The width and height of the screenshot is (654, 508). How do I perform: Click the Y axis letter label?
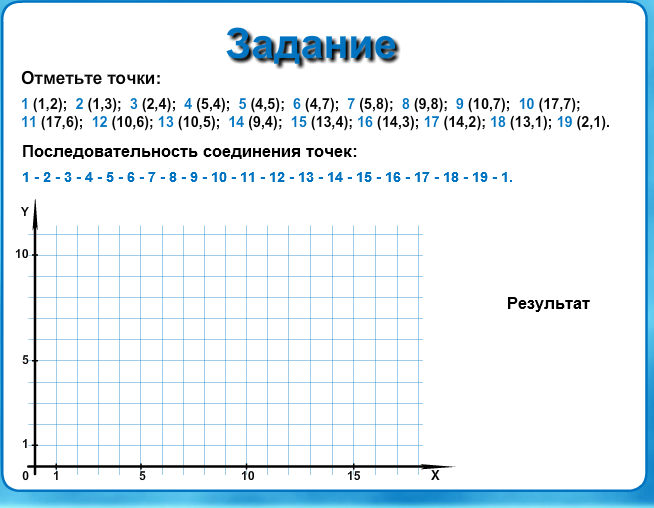[x=25, y=212]
